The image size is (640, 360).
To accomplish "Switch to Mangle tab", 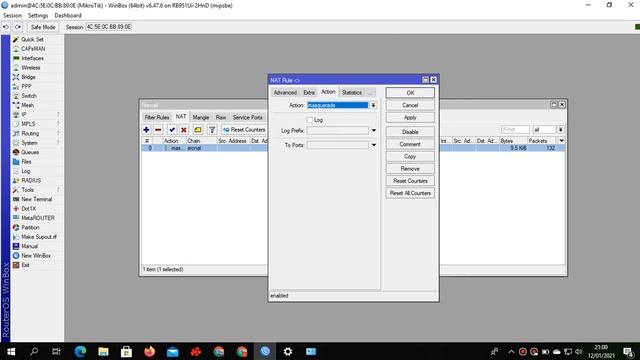I will 200,117.
